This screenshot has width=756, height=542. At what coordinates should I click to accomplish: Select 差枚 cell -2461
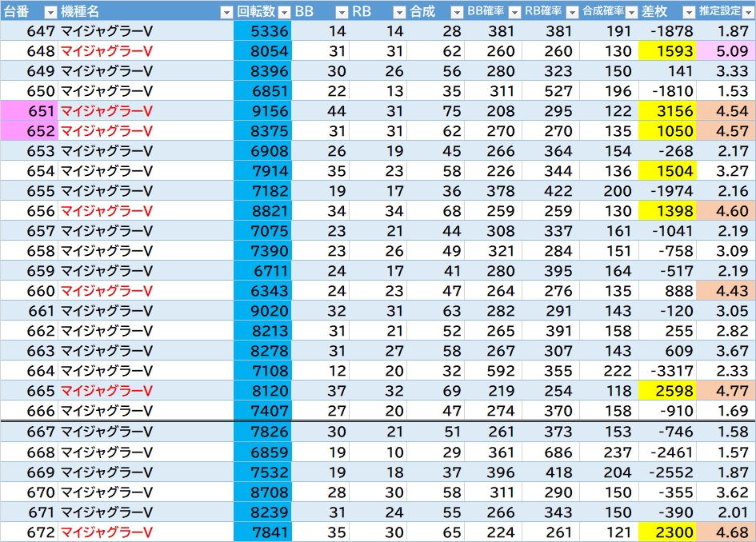point(667,452)
